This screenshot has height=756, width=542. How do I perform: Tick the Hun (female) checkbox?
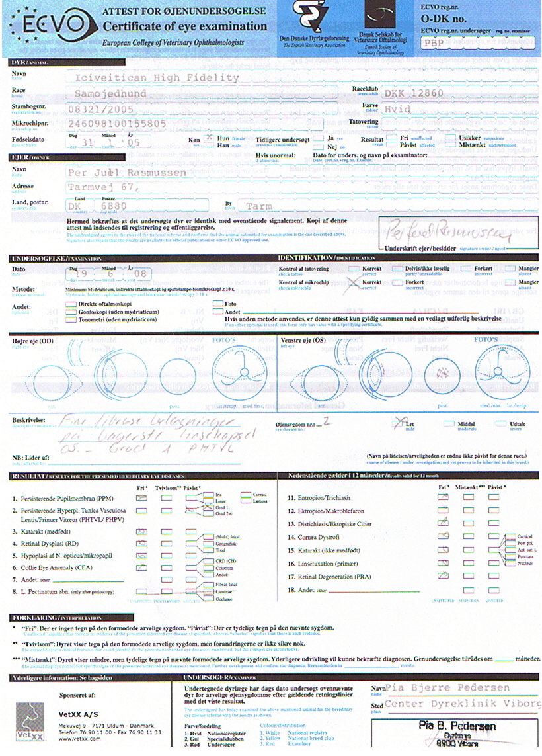(209, 138)
